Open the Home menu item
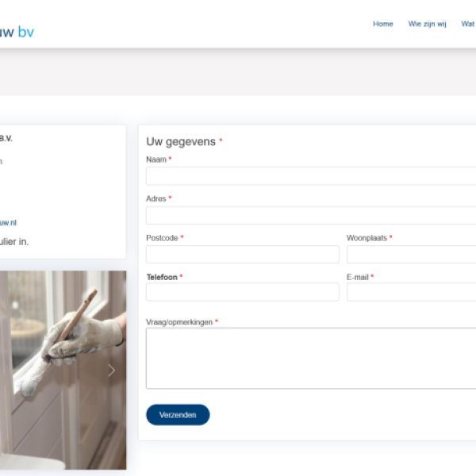 [382, 24]
